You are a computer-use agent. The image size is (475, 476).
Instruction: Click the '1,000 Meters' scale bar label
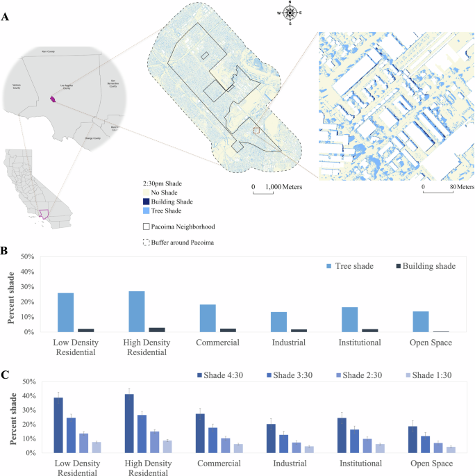[x=284, y=187]
